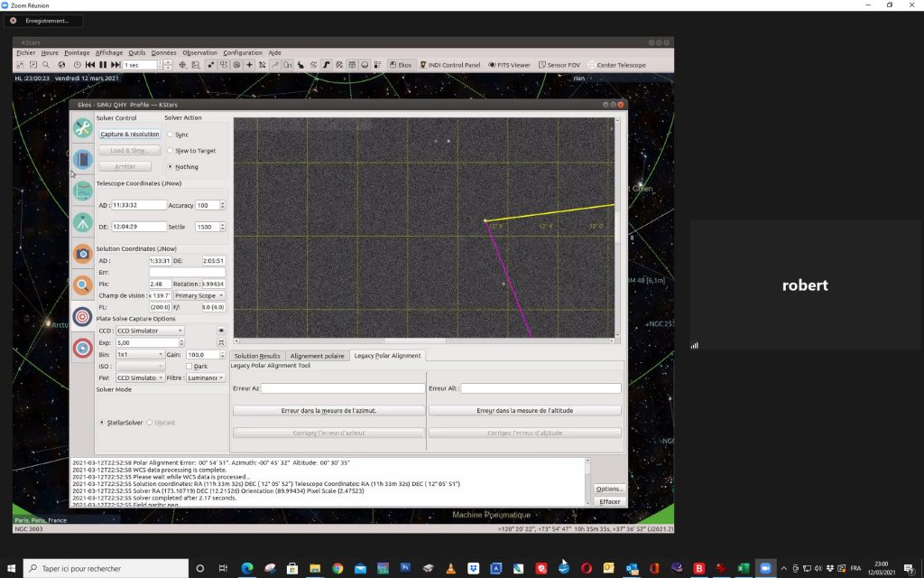Click the globe icon in KStars toolbar
The height and width of the screenshot is (578, 924).
pos(61,65)
